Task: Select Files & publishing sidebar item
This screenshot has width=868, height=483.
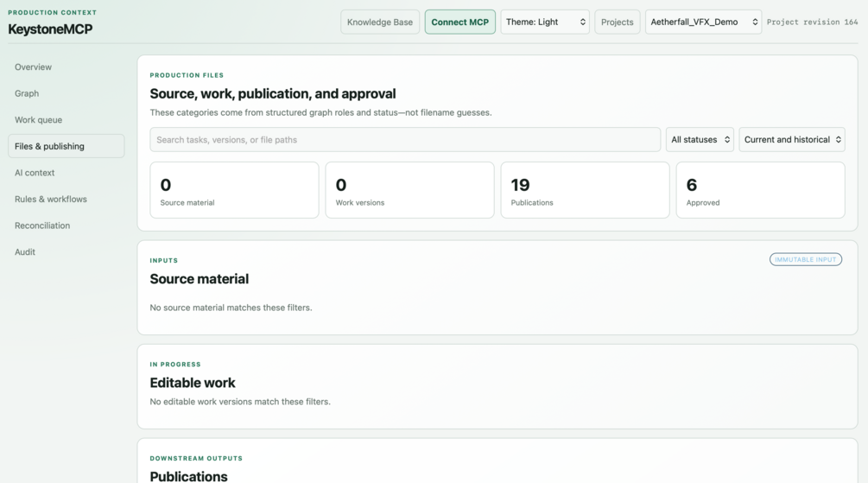Action: coord(66,146)
